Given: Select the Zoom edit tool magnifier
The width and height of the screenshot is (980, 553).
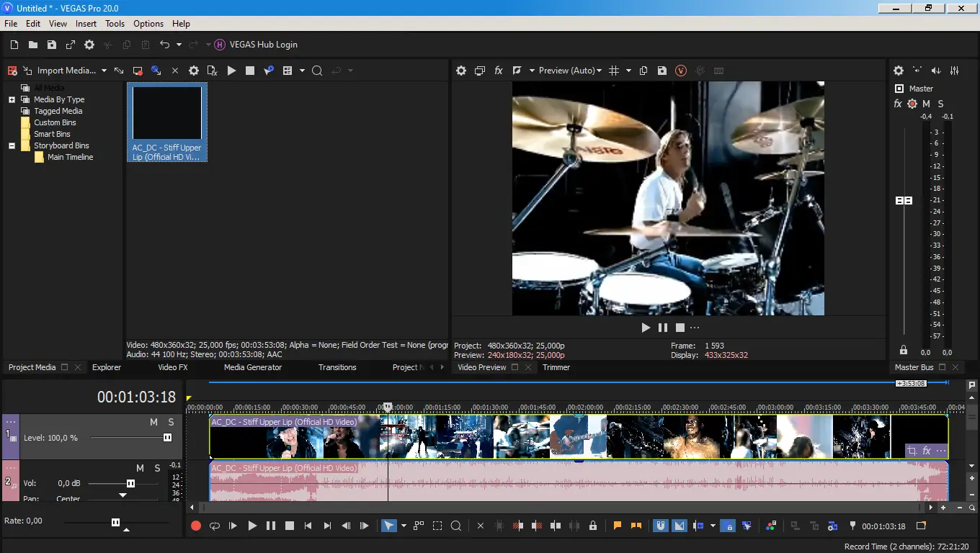Looking at the screenshot, I should (456, 526).
